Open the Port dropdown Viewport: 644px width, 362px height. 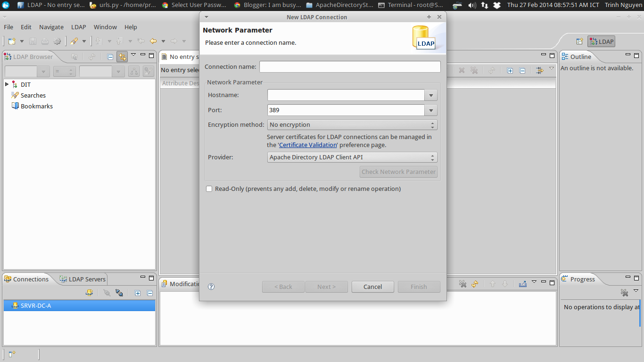coord(430,110)
